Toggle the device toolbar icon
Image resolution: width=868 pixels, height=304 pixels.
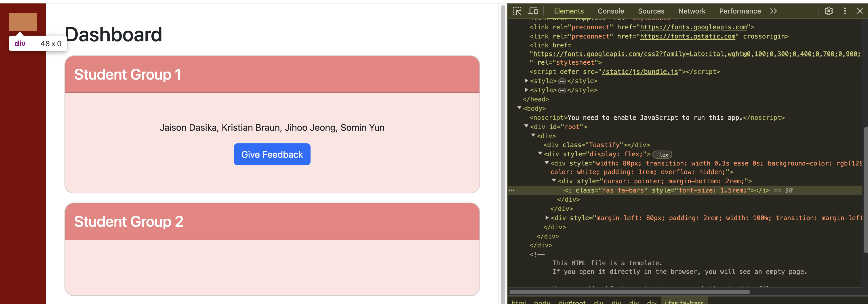pyautogui.click(x=533, y=11)
